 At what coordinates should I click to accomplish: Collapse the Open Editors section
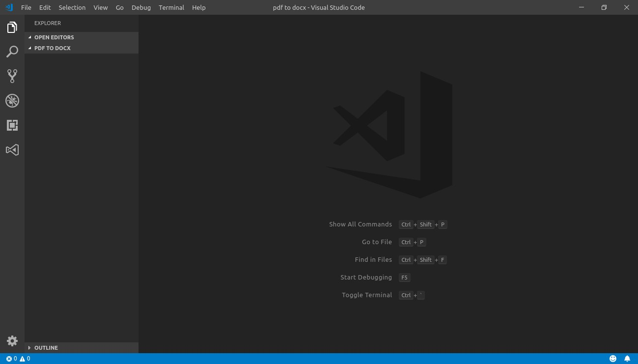(54, 37)
